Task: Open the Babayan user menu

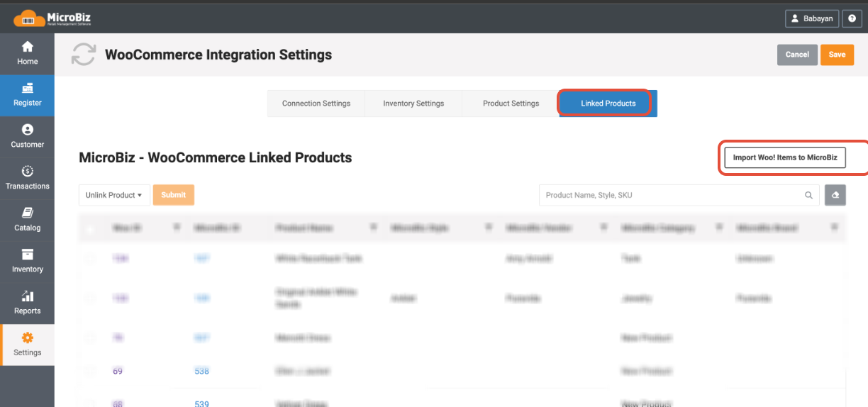Action: [x=812, y=18]
